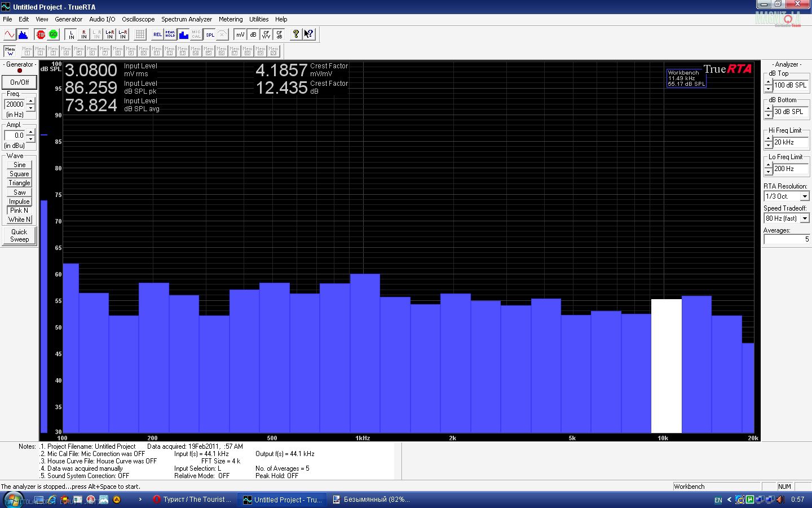Show the CF V/V crest factor icon

coord(266,34)
